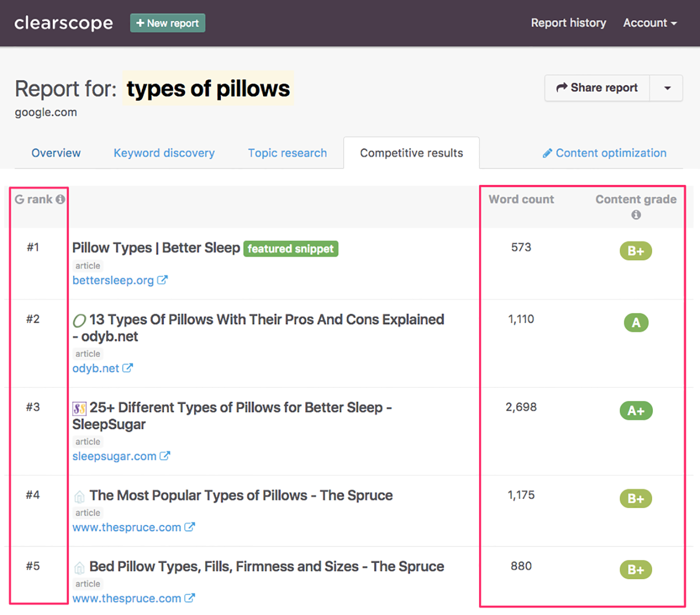Open Content optimization link
The width and height of the screenshot is (700, 615).
point(605,153)
